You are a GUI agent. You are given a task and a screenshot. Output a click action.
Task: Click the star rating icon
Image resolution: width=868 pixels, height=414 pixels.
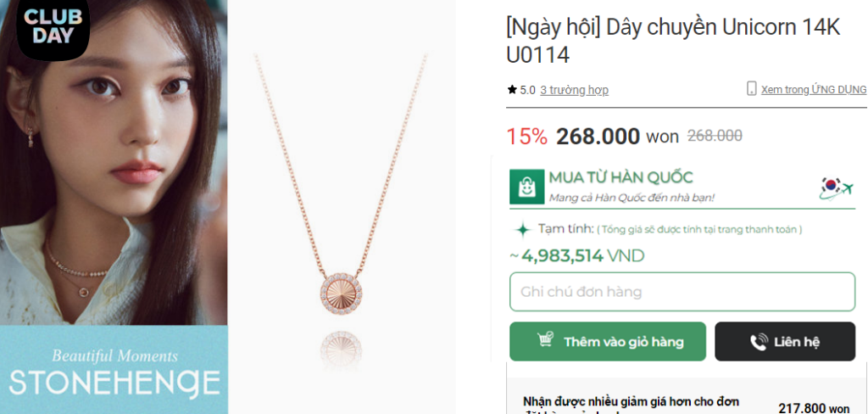[512, 89]
